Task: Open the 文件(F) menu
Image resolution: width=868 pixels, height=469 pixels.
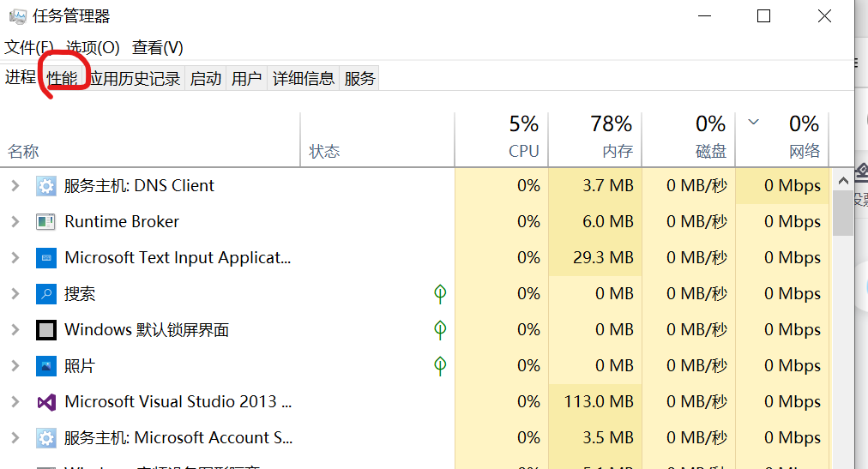Action: 29,47
